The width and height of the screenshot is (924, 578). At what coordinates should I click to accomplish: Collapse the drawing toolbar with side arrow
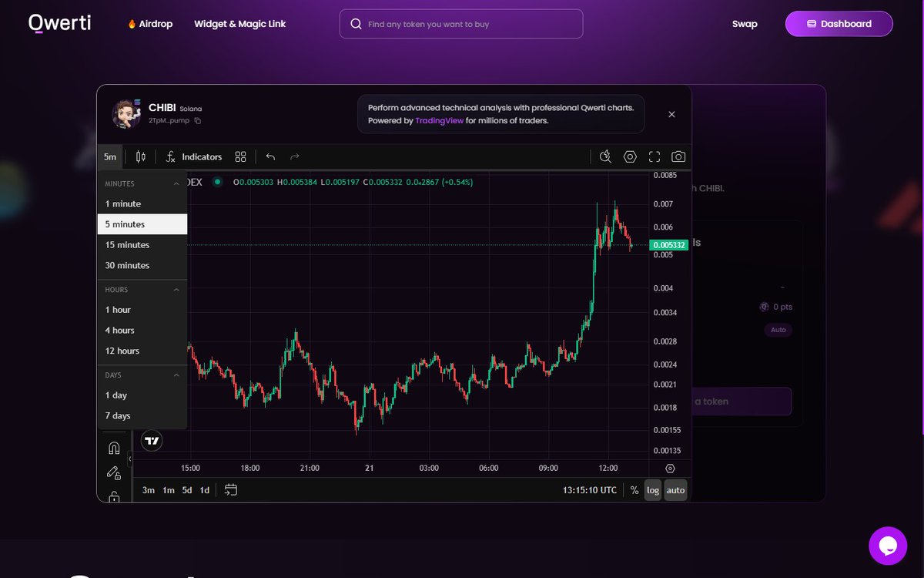[x=129, y=459]
